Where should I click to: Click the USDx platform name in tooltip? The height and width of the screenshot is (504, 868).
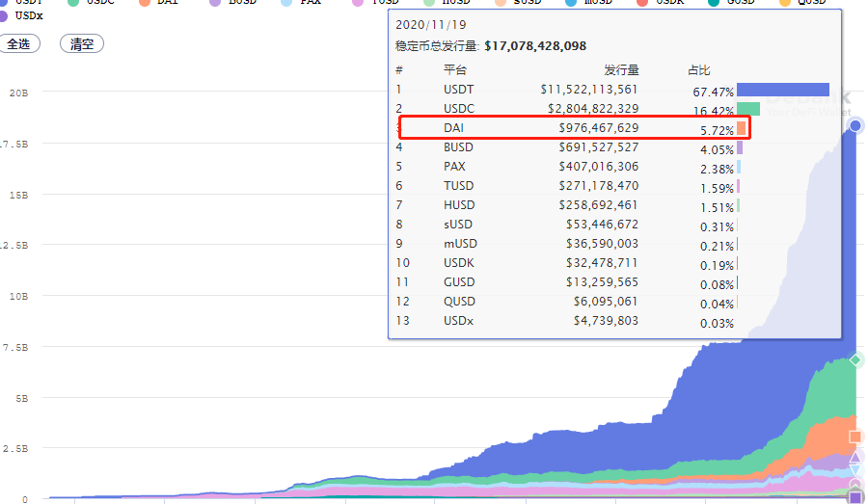(x=458, y=321)
